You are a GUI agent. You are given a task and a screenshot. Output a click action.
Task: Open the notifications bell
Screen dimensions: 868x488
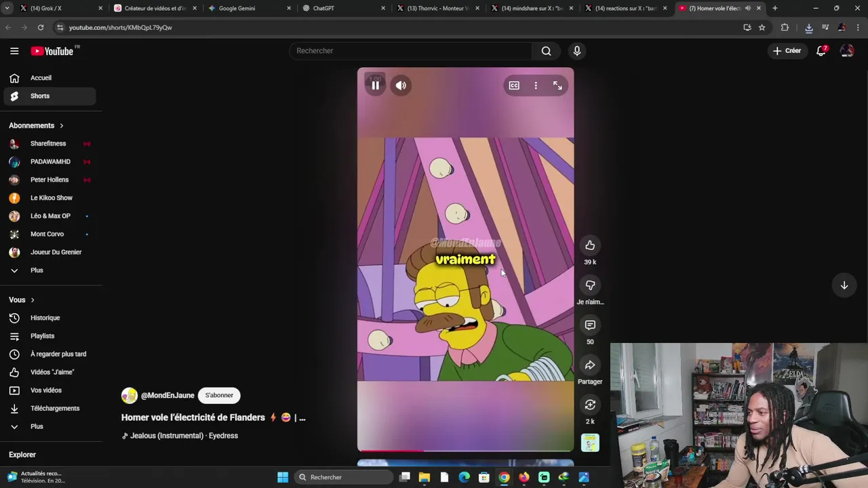click(x=821, y=51)
